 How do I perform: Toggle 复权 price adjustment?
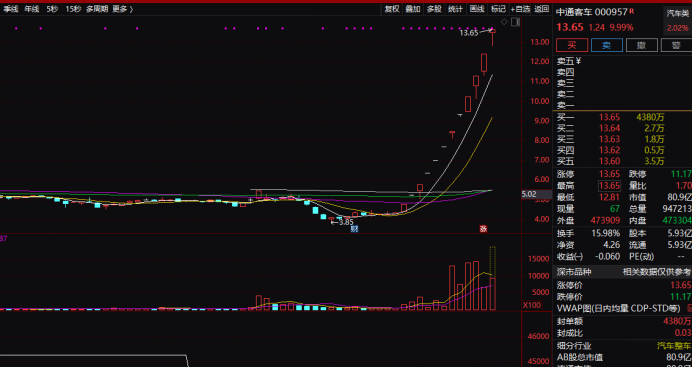(392, 9)
